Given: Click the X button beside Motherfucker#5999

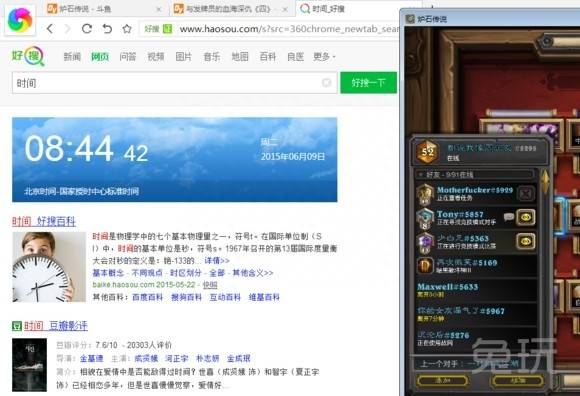Looking at the screenshot, I should point(526,193).
